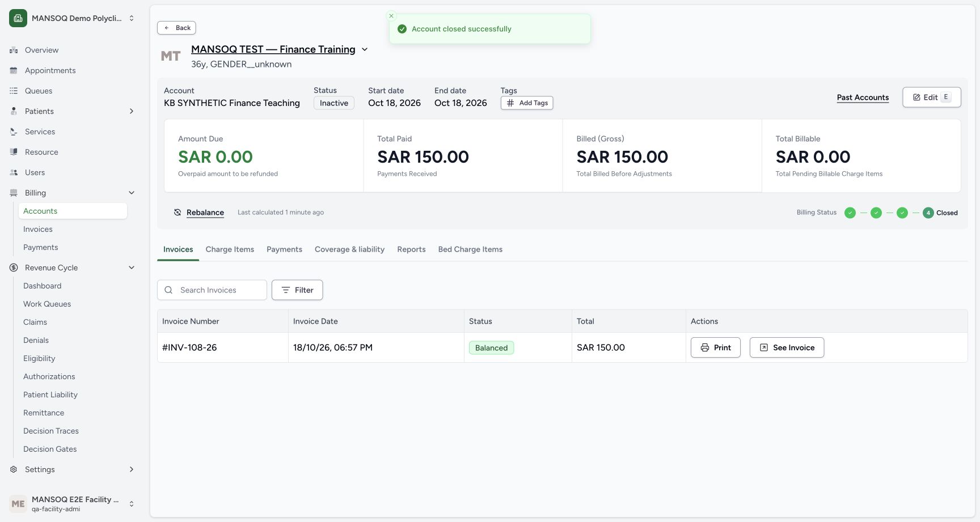Open the invoice Filter button
This screenshot has height=522, width=980.
pos(297,290)
